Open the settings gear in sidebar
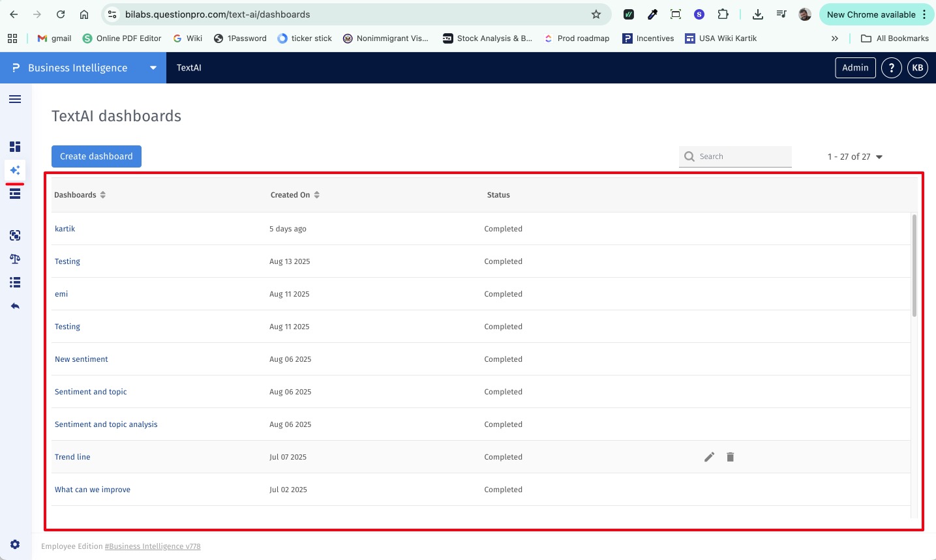This screenshot has height=560, width=936. tap(15, 544)
